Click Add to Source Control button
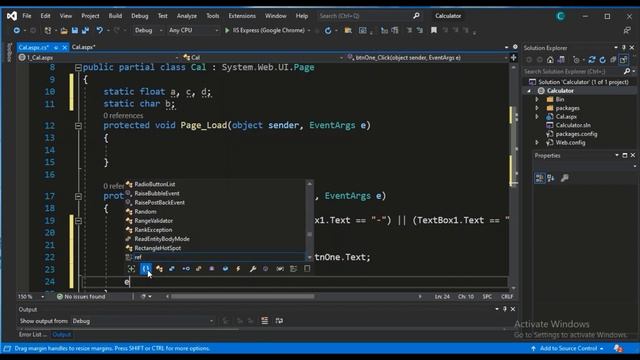 [x=567, y=348]
